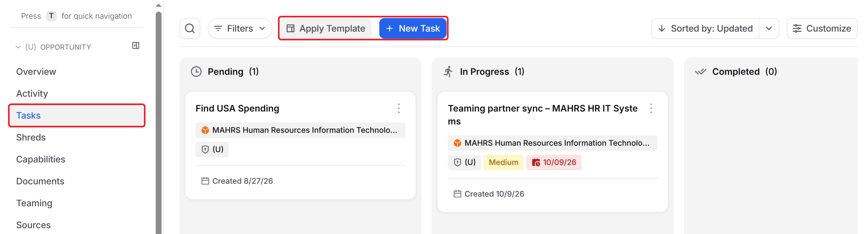Open the Filters dropdown

240,28
